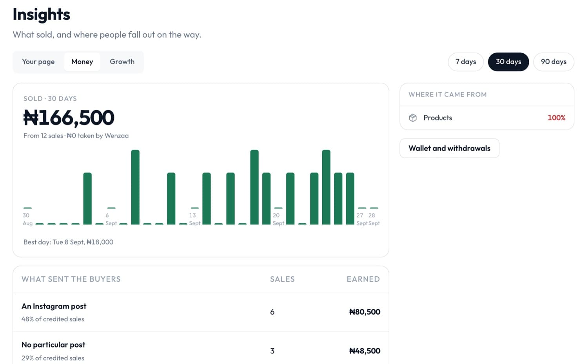This screenshot has width=588, height=364.
Task: Click the 13 Sept axis label
Action: (195, 219)
